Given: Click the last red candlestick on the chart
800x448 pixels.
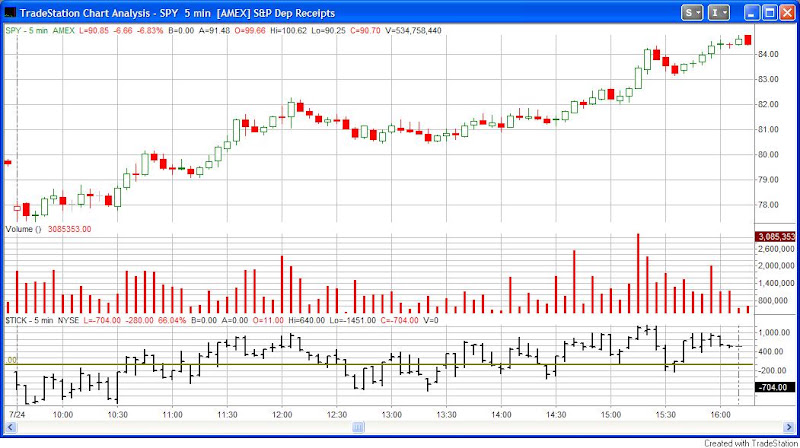Looking at the screenshot, I should [748, 40].
